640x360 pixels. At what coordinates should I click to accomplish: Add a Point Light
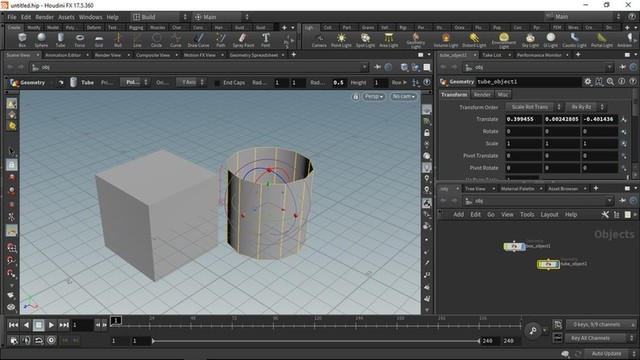[341, 40]
